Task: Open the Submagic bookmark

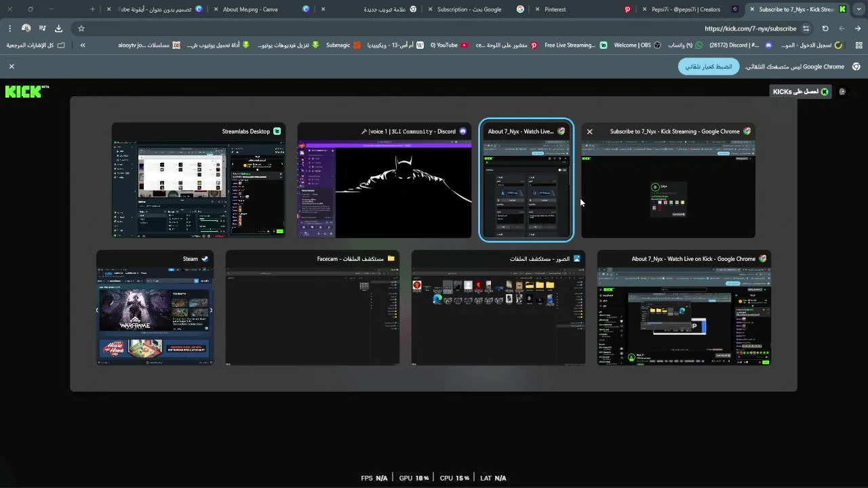Action: pos(342,45)
